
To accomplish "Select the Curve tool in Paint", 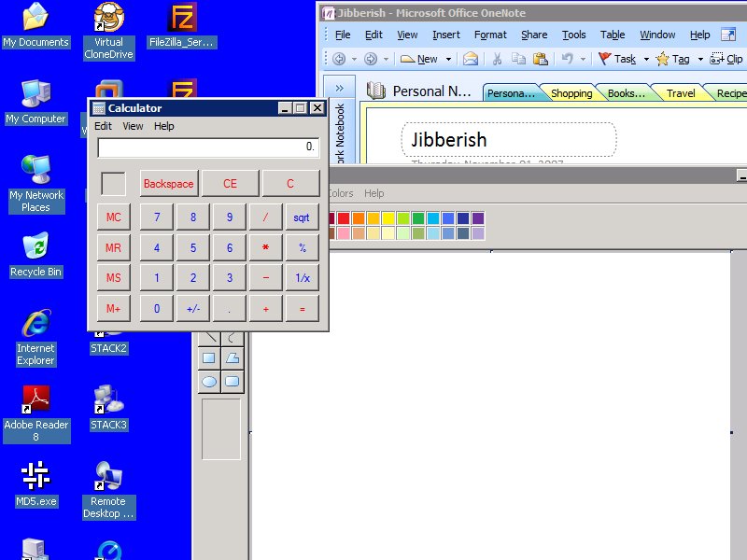I will click(233, 338).
